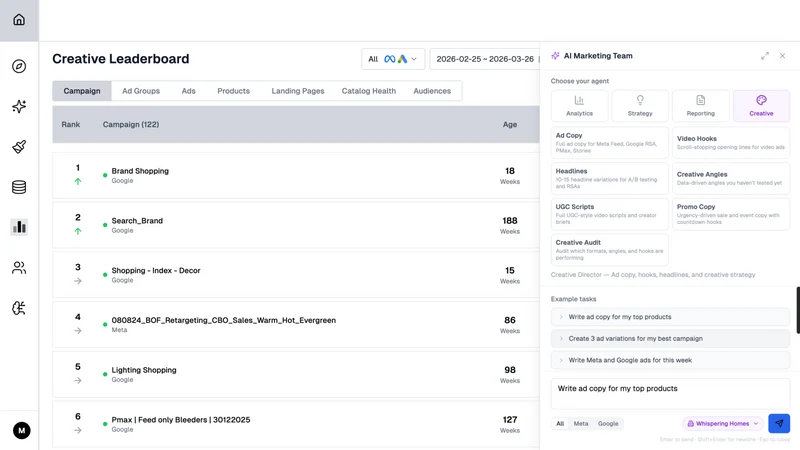Click the send message arrow button
The height and width of the screenshot is (450, 800).
(779, 423)
